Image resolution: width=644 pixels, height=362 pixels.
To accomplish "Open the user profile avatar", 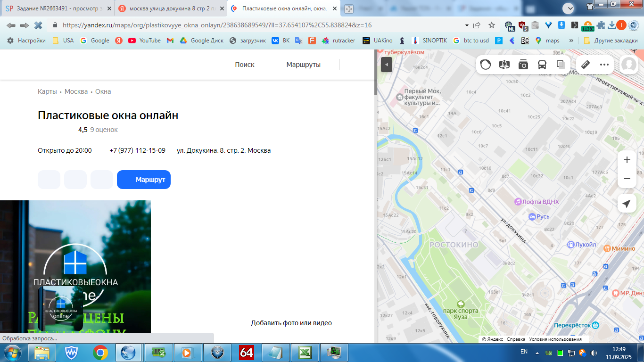I will pos(628,65).
